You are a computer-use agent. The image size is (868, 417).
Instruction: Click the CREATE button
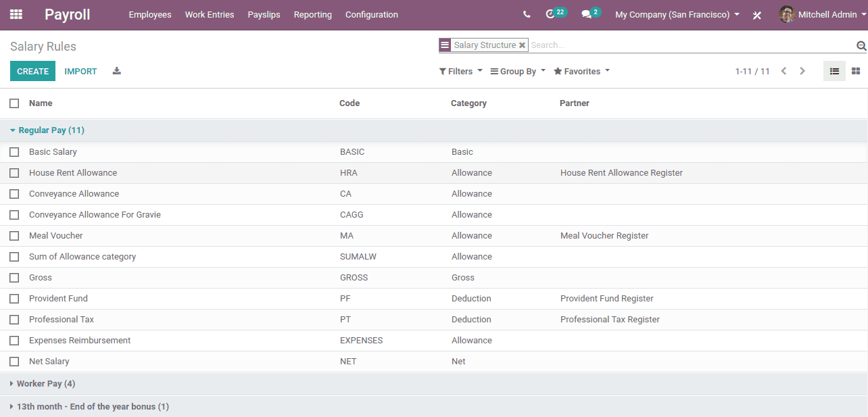pyautogui.click(x=32, y=71)
